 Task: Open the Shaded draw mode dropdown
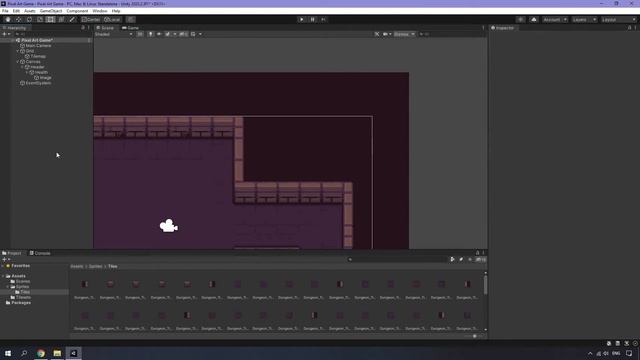click(114, 34)
